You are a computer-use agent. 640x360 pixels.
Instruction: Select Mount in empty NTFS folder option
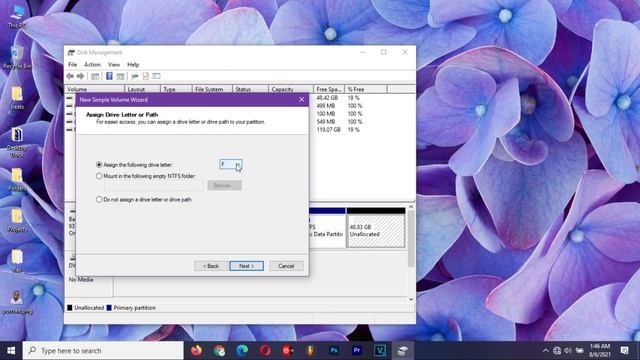click(x=146, y=176)
